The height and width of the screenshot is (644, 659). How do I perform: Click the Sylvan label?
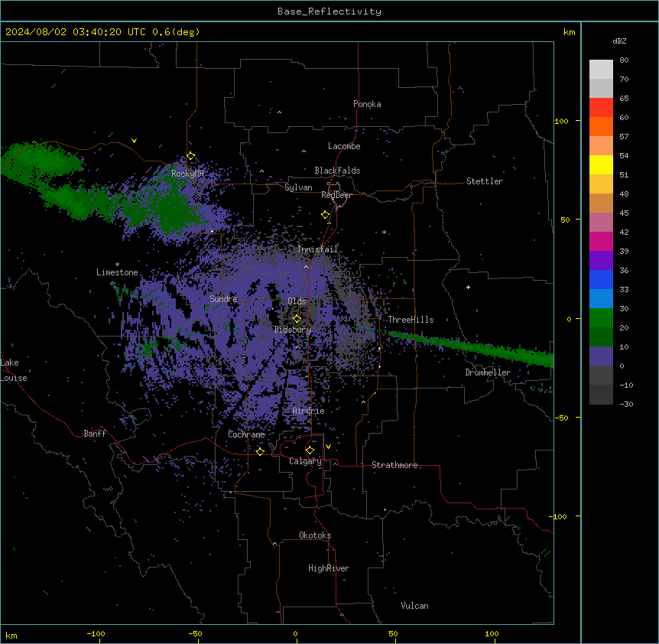[298, 187]
